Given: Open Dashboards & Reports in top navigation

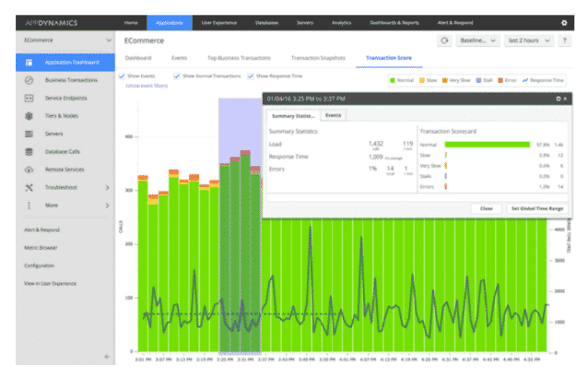Looking at the screenshot, I should pyautogui.click(x=394, y=23).
